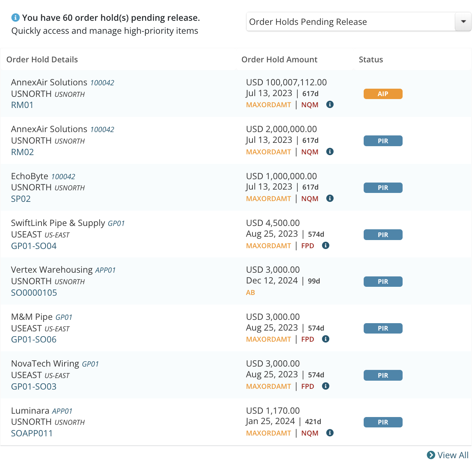Open customer number 100042 next to EchoByte
The width and height of the screenshot is (476, 466).
point(63,177)
